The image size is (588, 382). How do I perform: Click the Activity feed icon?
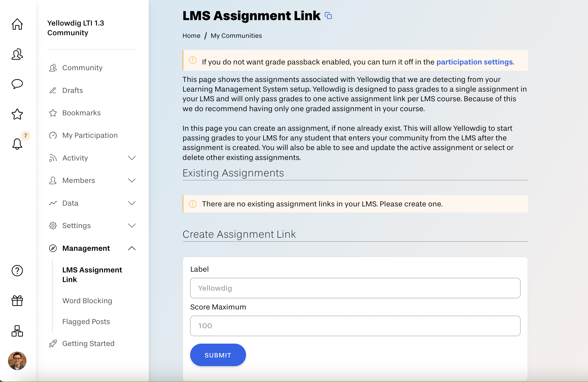pyautogui.click(x=53, y=158)
